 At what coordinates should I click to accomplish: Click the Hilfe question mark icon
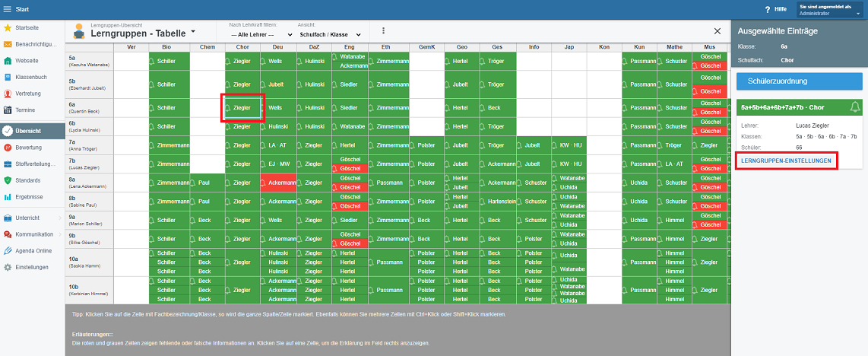768,9
